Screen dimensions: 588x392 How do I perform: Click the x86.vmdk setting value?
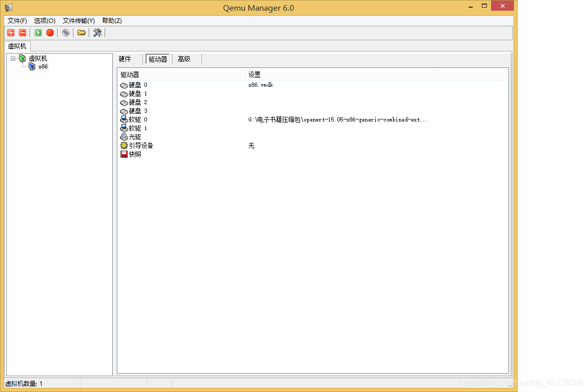(x=261, y=85)
